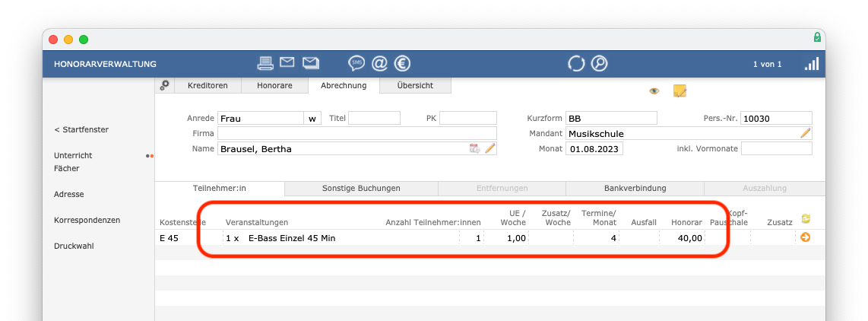Open the yellow sticky note icon
This screenshot has width=868, height=321.
[680, 91]
